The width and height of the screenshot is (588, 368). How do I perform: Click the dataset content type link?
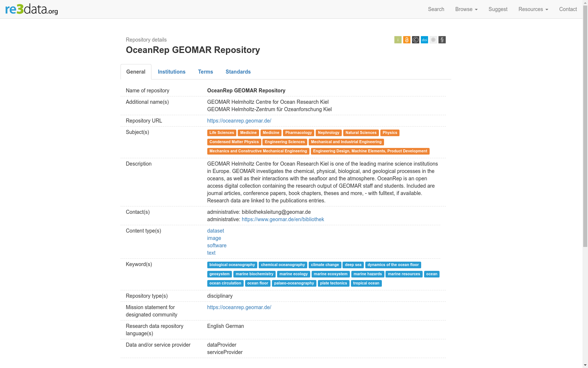tap(216, 231)
